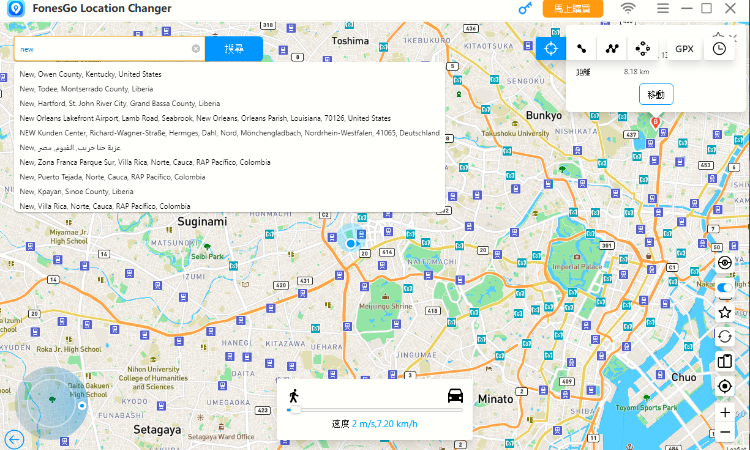Click the joystick control circle
Image resolution: width=750 pixels, height=450 pixels.
(52, 403)
